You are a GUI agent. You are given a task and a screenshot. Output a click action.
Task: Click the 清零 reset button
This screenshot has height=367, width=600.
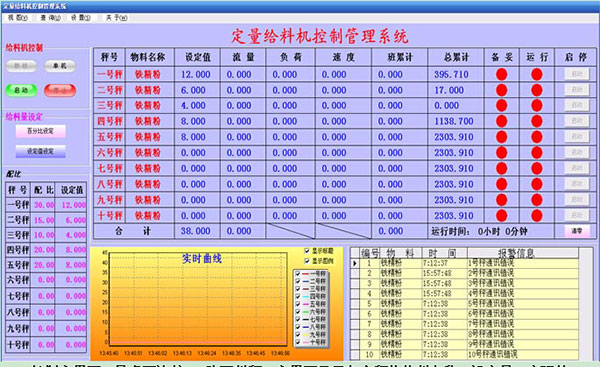[577, 231]
